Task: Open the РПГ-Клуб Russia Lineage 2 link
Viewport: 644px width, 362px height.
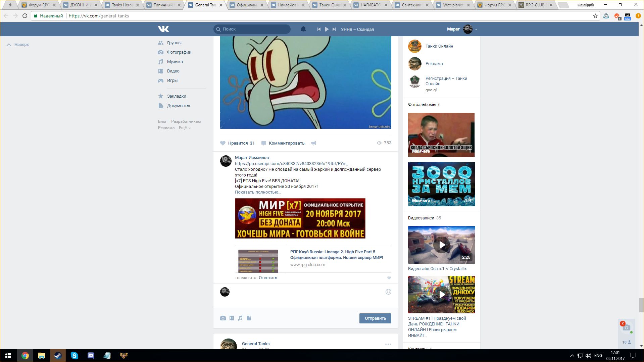Action: click(337, 255)
